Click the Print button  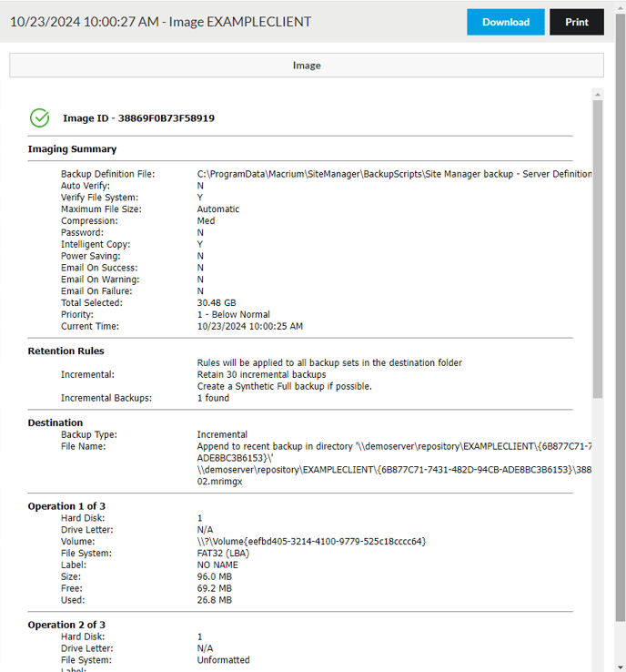tap(577, 22)
